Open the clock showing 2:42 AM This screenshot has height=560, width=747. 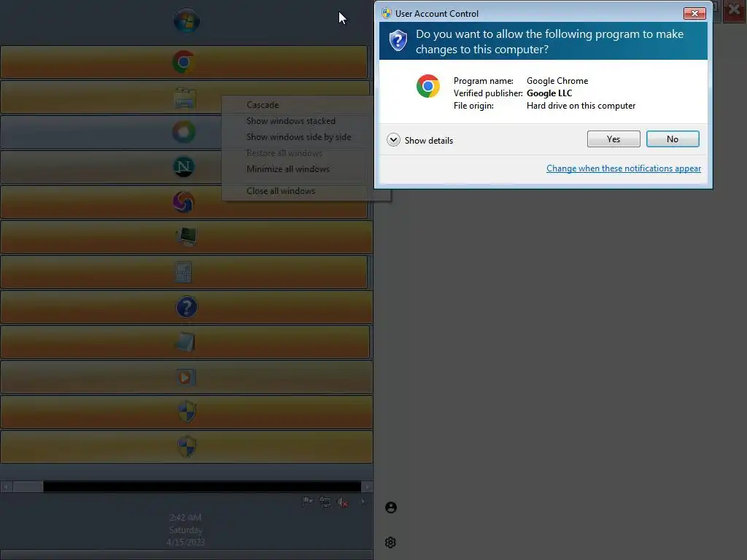pyautogui.click(x=185, y=517)
